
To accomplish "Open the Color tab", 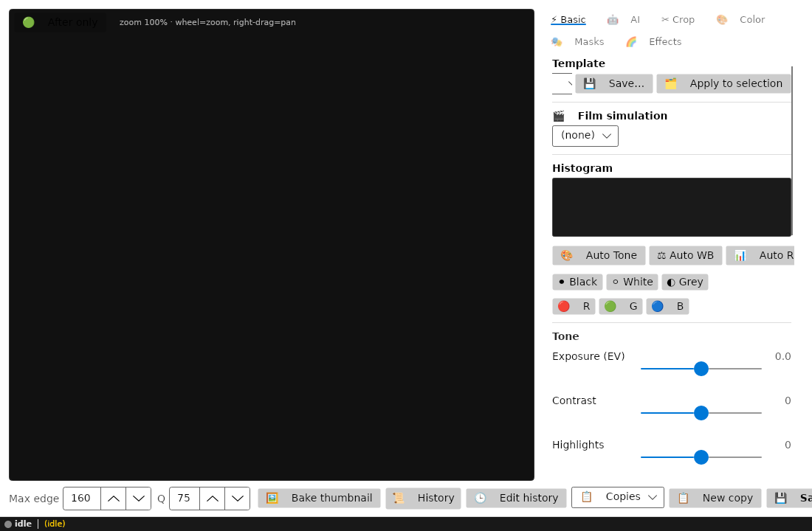I will (x=740, y=20).
